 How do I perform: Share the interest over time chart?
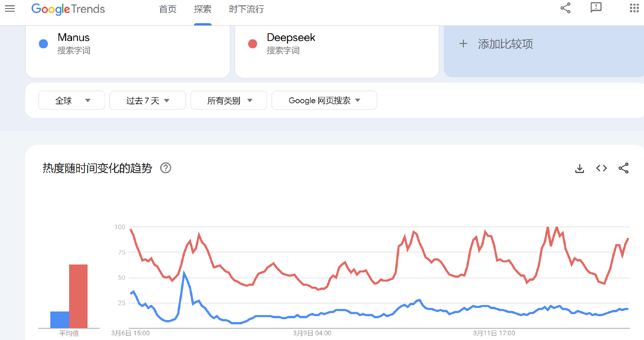624,168
